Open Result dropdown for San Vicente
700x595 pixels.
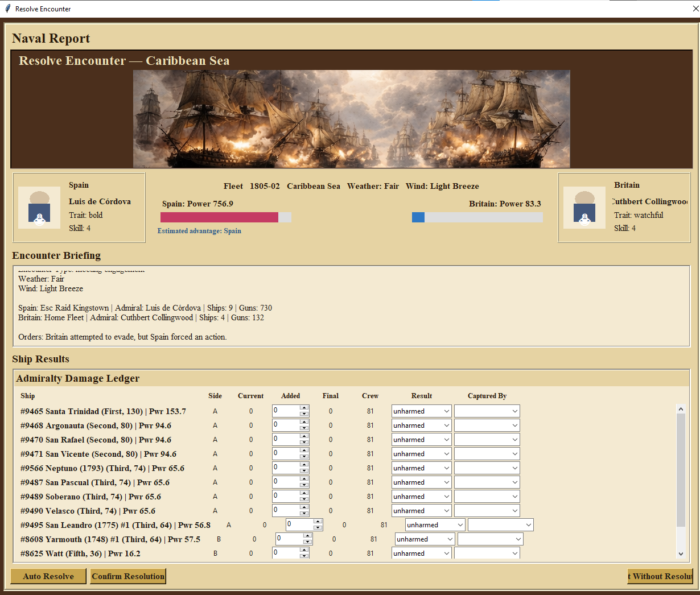(421, 454)
